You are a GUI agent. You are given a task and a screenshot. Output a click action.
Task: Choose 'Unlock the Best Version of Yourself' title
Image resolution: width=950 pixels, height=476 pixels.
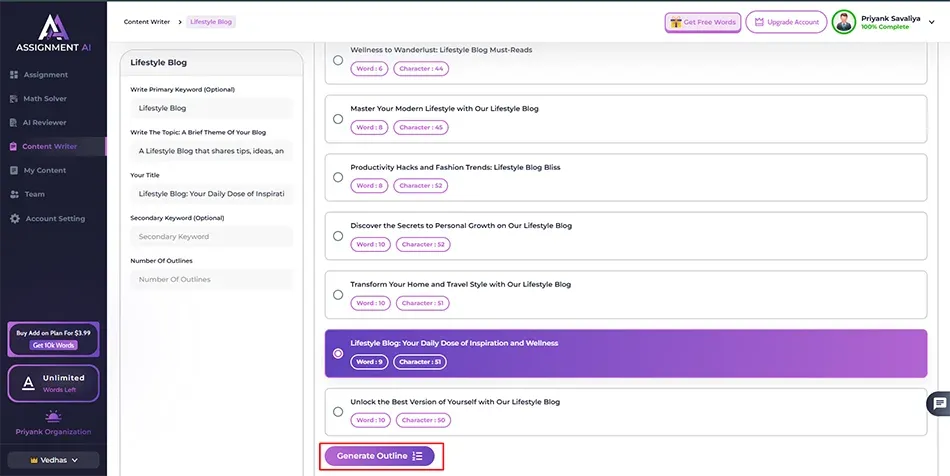coord(338,411)
